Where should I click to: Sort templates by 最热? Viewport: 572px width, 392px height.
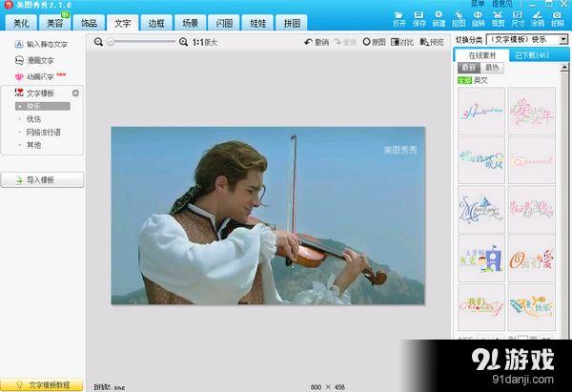pos(492,68)
